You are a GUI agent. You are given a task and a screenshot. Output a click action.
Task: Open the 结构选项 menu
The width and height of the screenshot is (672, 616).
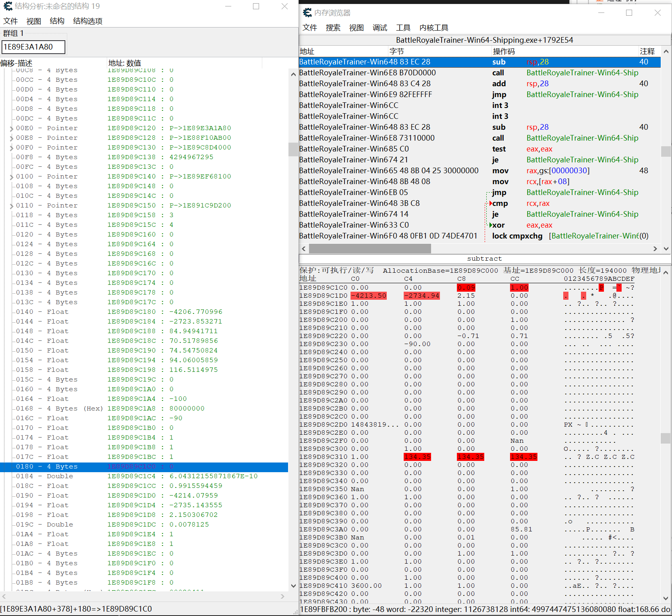click(x=87, y=21)
